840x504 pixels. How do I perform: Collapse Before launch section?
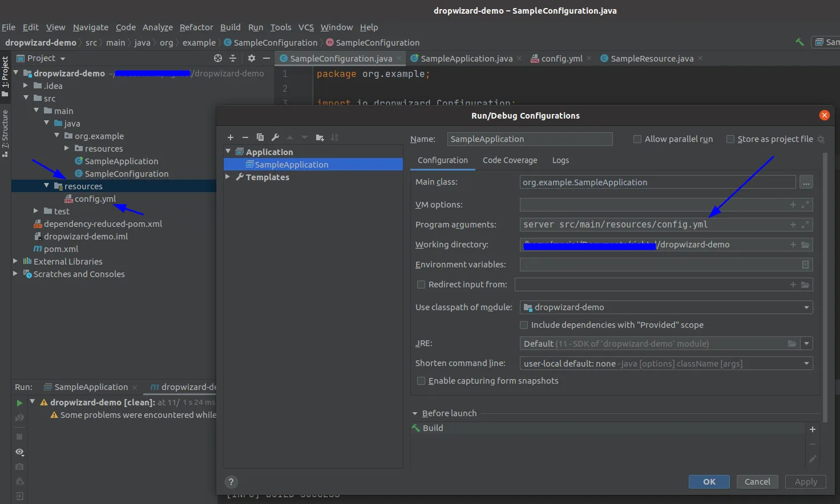click(415, 413)
